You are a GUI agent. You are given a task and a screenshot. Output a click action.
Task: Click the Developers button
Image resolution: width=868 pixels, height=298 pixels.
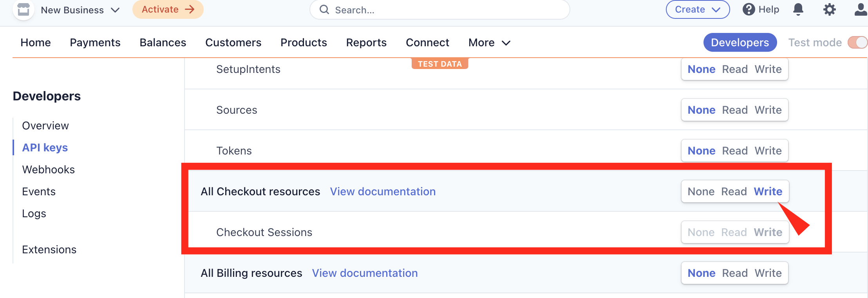(740, 42)
